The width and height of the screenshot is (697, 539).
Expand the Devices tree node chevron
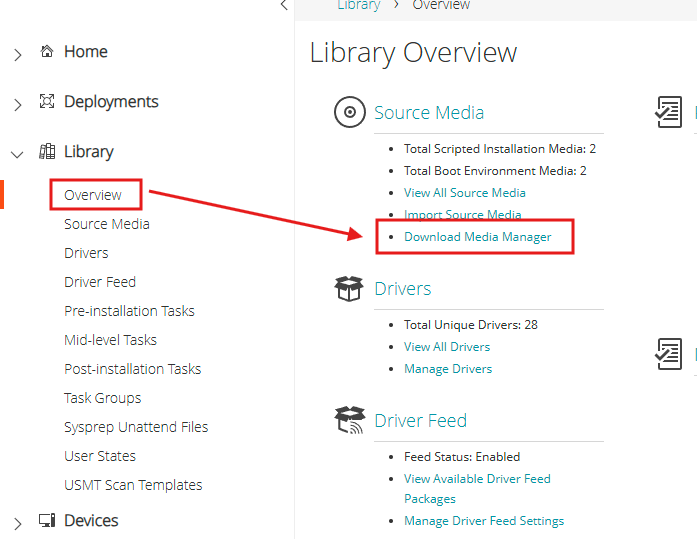pos(17,523)
